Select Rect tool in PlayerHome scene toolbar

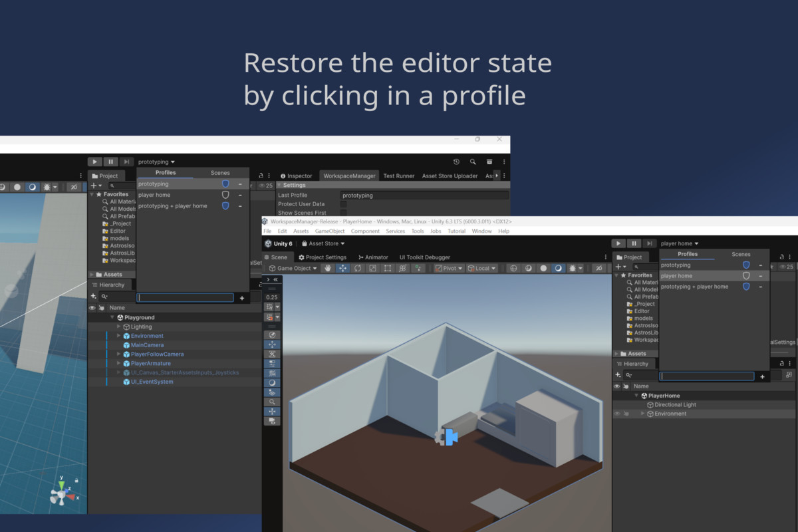click(x=388, y=268)
